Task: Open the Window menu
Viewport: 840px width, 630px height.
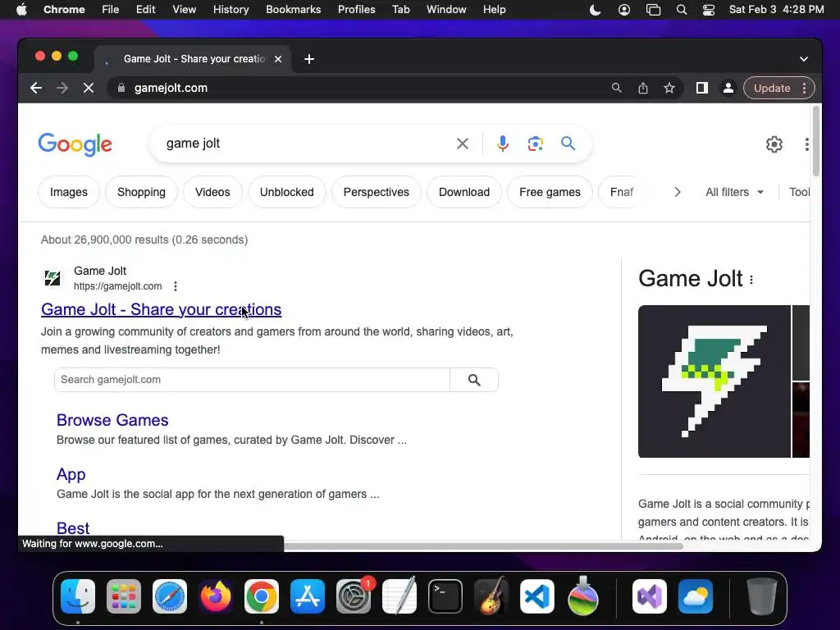Action: 446,10
